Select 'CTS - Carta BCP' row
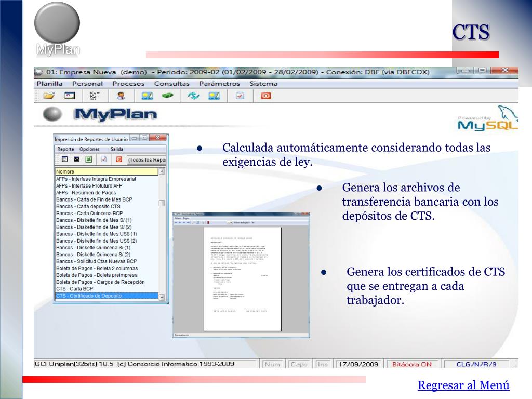 click(107, 289)
